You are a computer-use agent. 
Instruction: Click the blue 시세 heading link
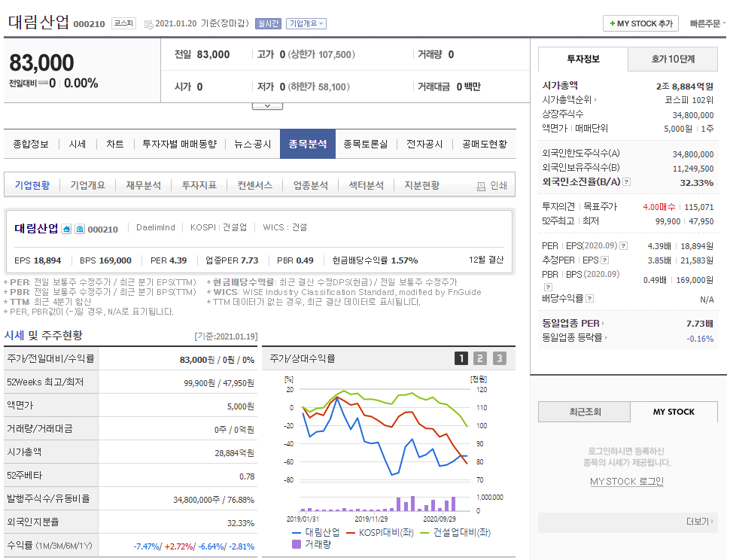tap(14, 335)
